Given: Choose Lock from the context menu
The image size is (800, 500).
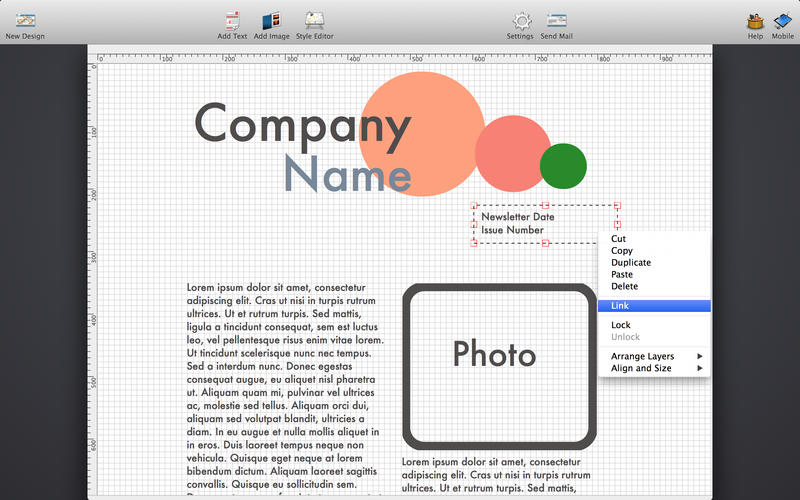Looking at the screenshot, I should 654,325.
